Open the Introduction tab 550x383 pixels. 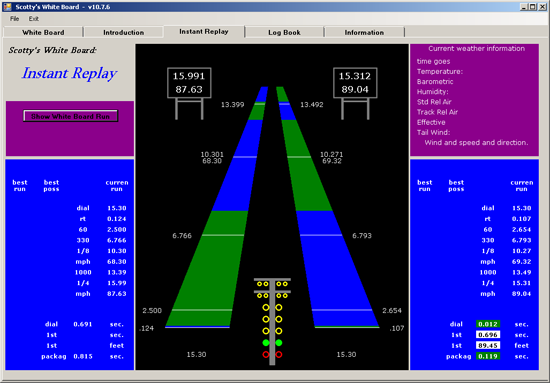click(123, 32)
